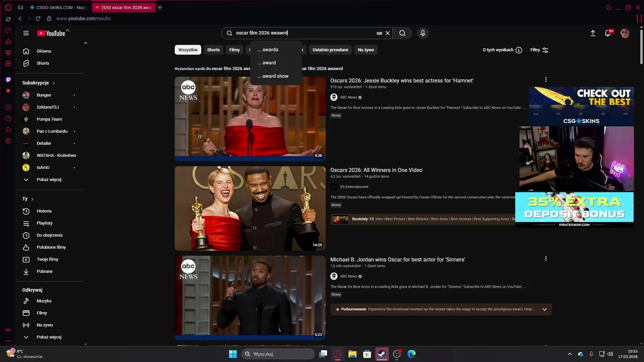Open YouTube notifications bell
The image size is (644, 362).
(608, 33)
